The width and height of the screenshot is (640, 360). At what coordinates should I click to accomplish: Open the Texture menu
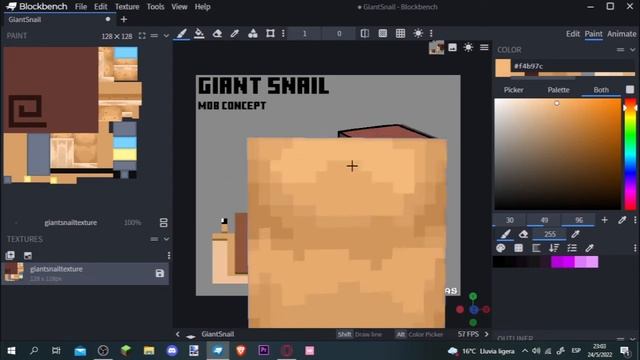[x=127, y=7]
